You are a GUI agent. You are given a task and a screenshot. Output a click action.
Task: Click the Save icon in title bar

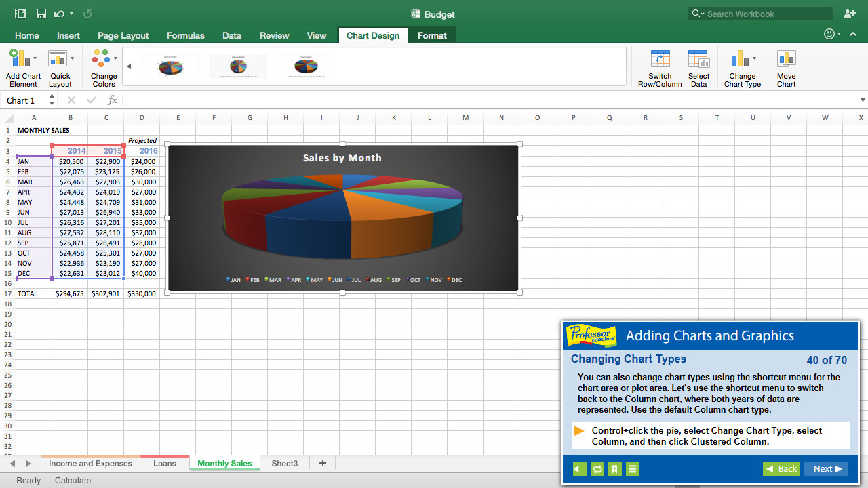(x=41, y=14)
